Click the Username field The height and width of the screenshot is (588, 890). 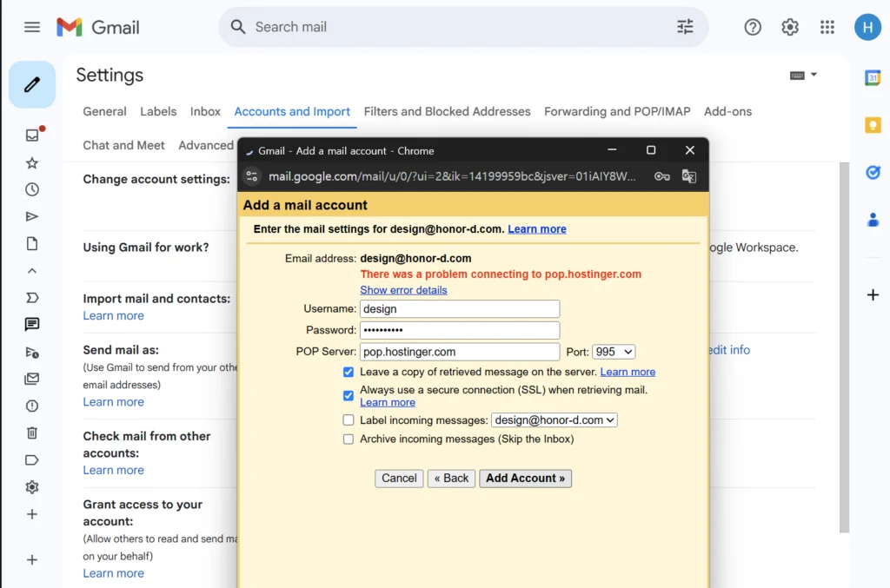[x=460, y=309]
